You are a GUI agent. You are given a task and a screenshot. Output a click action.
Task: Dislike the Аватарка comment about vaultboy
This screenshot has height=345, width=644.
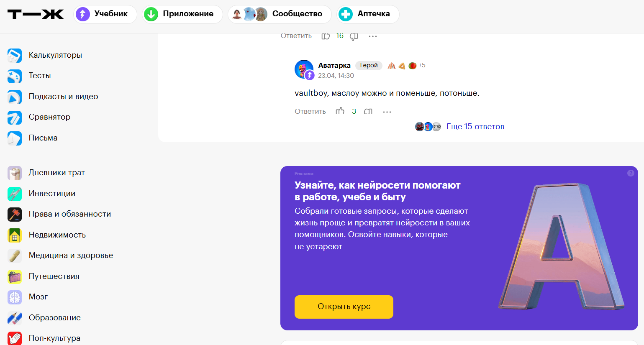point(368,112)
